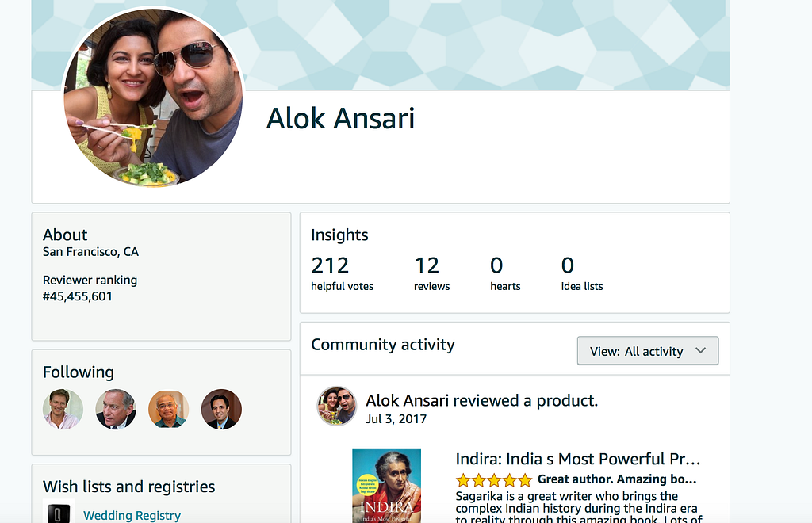812x523 pixels.
Task: Click the chevron arrow in activity filter
Action: click(x=700, y=351)
